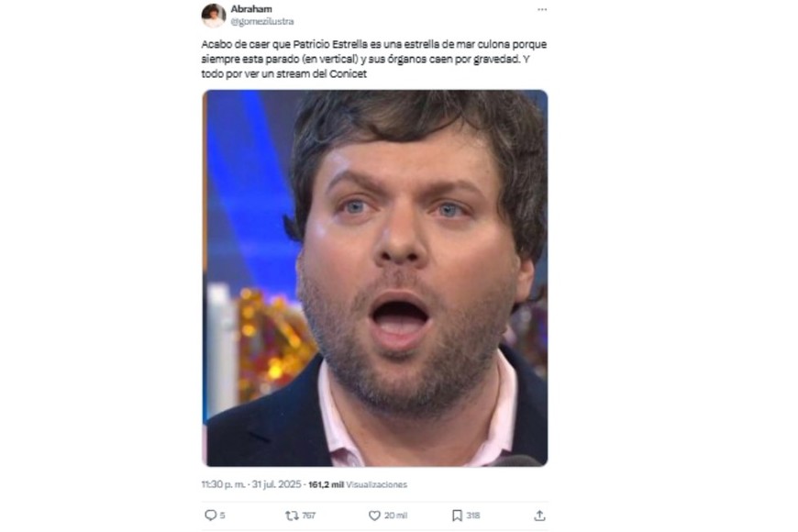
Task: Click the 31 jul. 2025 date text
Action: pos(276,484)
